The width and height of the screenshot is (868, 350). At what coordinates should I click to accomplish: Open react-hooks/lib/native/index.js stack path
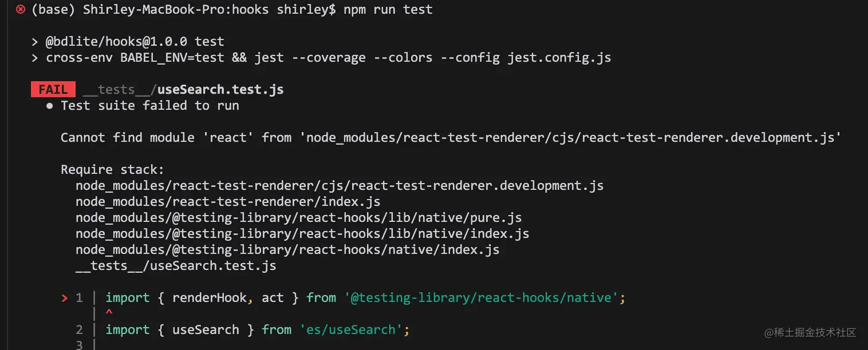tap(303, 234)
